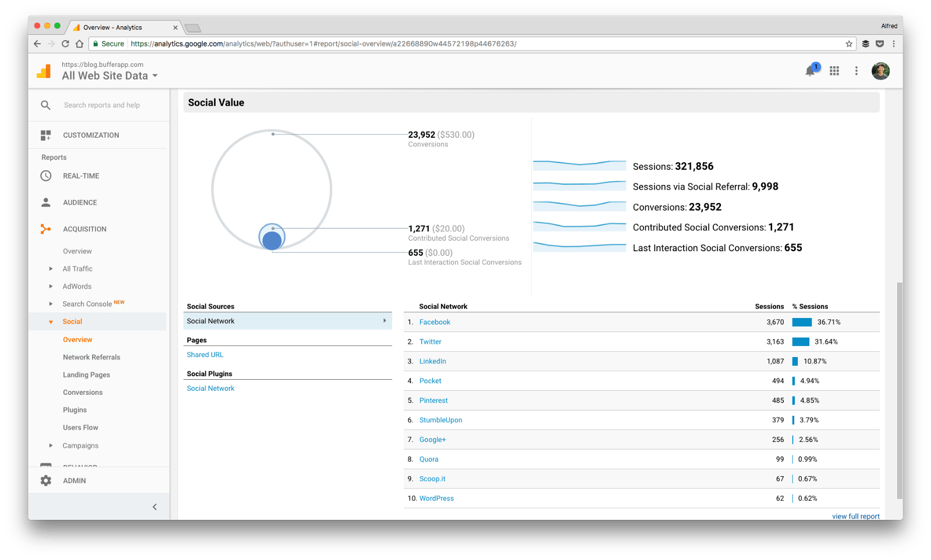Open the Admin section
The image size is (931, 560).
74,481
